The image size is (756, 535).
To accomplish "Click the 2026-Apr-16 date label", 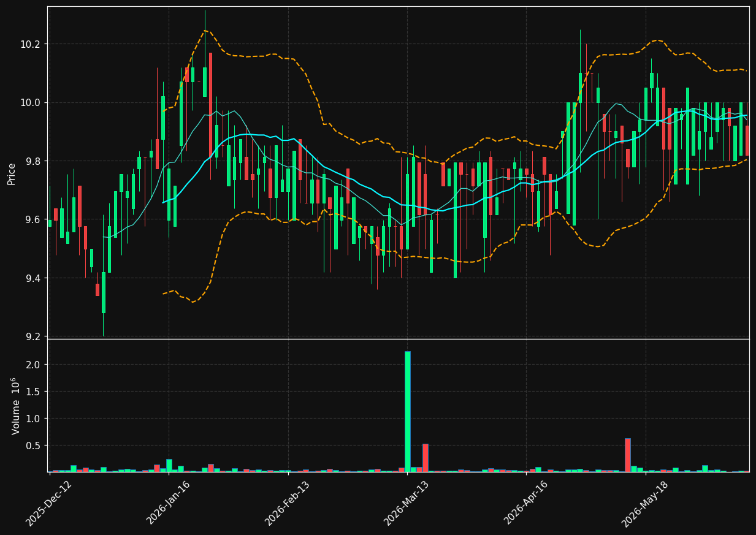I will pos(527,503).
